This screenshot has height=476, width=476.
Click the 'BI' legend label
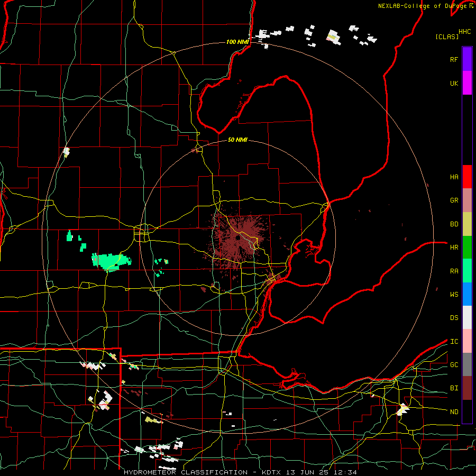(454, 388)
